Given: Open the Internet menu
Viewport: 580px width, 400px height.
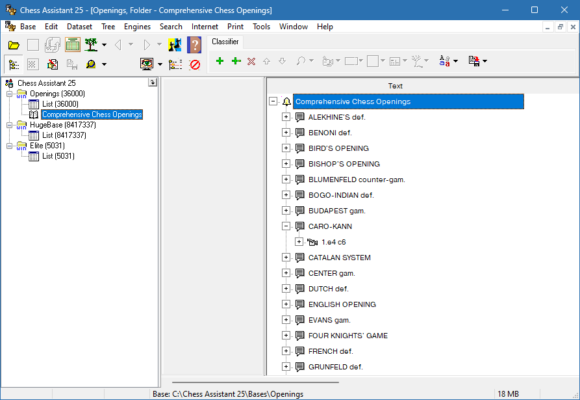Looking at the screenshot, I should (x=205, y=27).
